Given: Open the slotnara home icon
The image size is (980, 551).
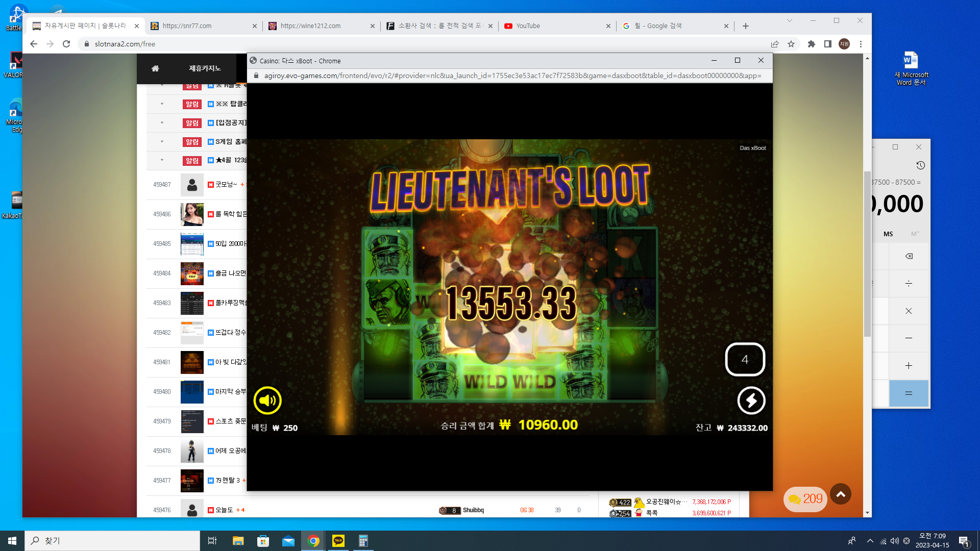Looking at the screenshot, I should pos(155,68).
